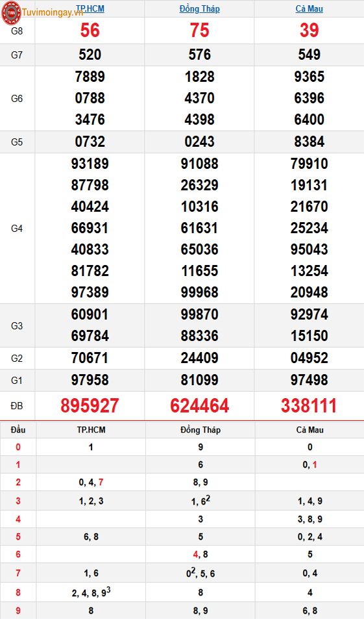Select the Đồng Tháp G8 number 75
Screen dimensions: 364x619
pyautogui.click(x=200, y=31)
